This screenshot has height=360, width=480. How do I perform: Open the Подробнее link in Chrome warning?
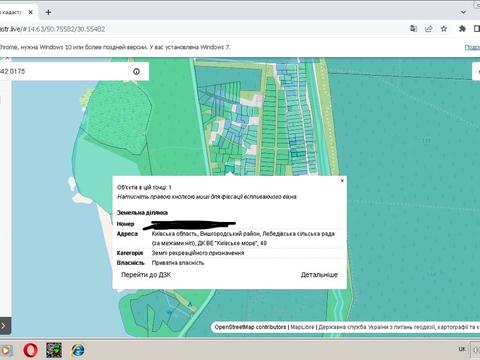point(472,47)
